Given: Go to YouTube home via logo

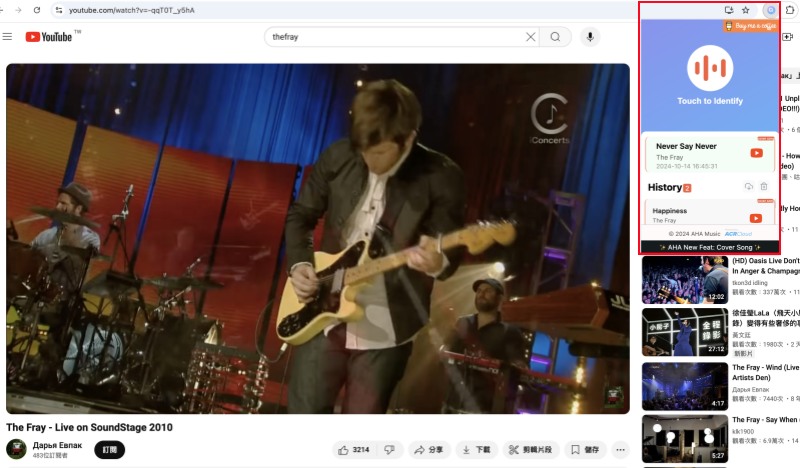Looking at the screenshot, I should pos(49,37).
